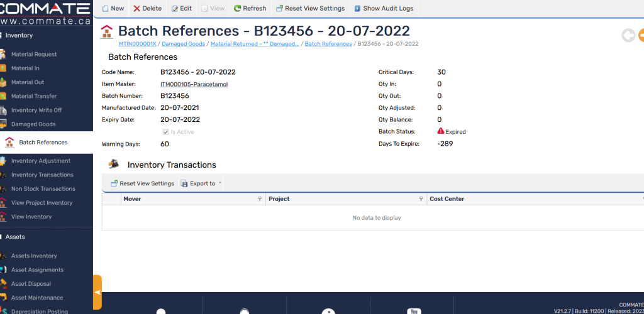Open Material Transfer in sidebar

34,96
